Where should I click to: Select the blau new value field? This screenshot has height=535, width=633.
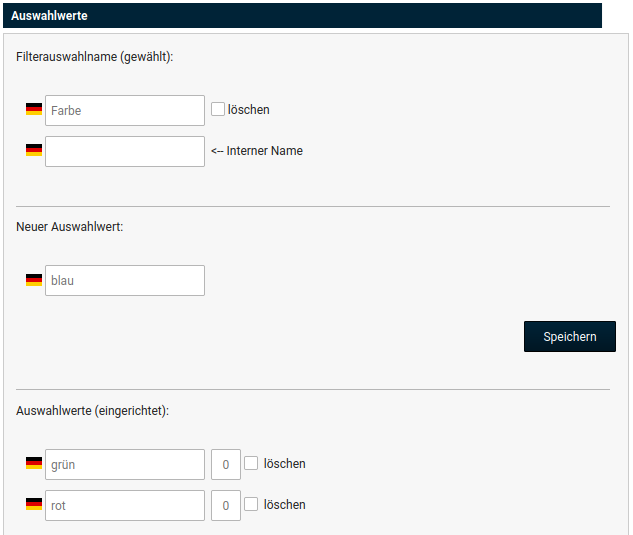pyautogui.click(x=125, y=281)
